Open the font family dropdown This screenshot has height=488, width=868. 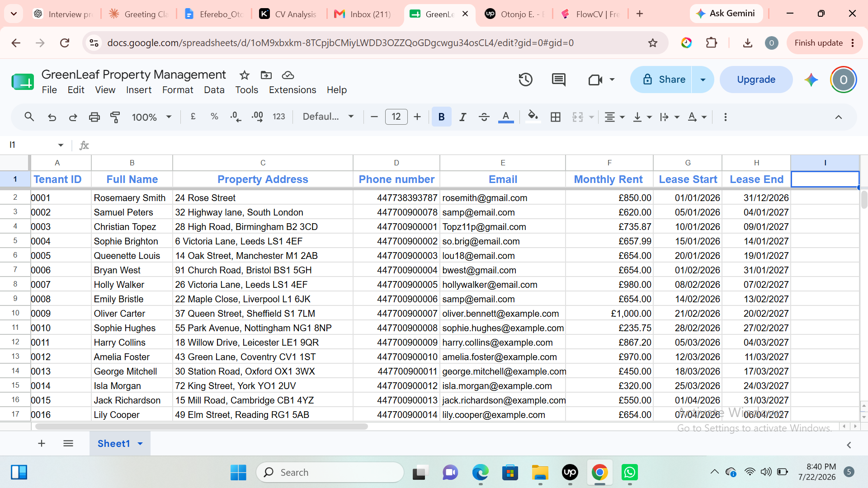point(328,117)
